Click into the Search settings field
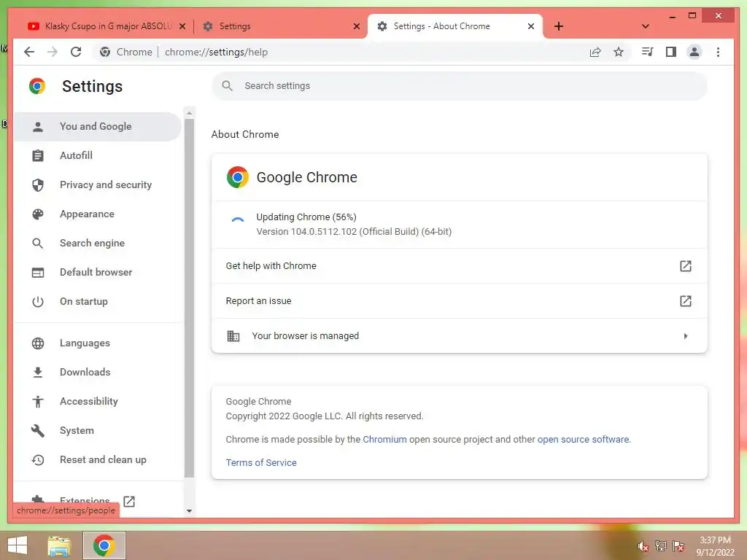The image size is (747, 560). (x=460, y=86)
